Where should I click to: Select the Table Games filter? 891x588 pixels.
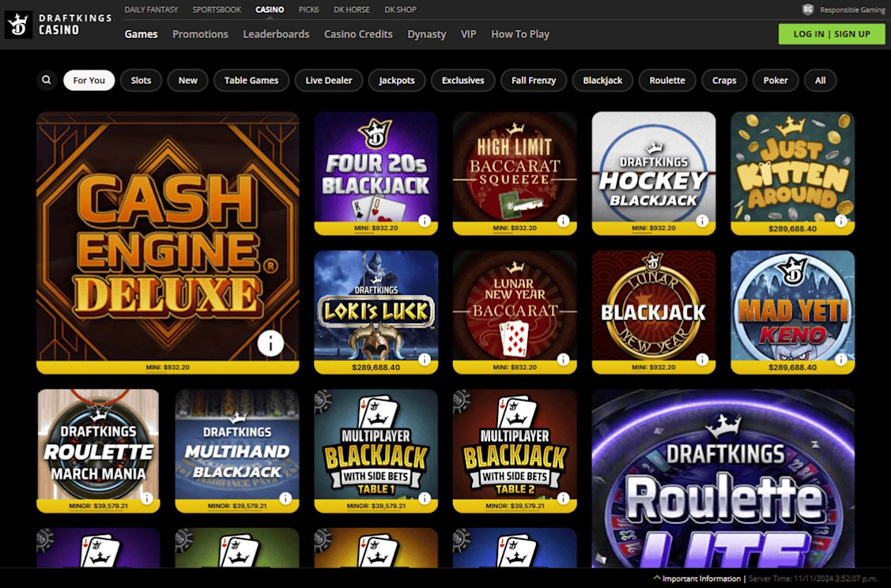point(251,80)
